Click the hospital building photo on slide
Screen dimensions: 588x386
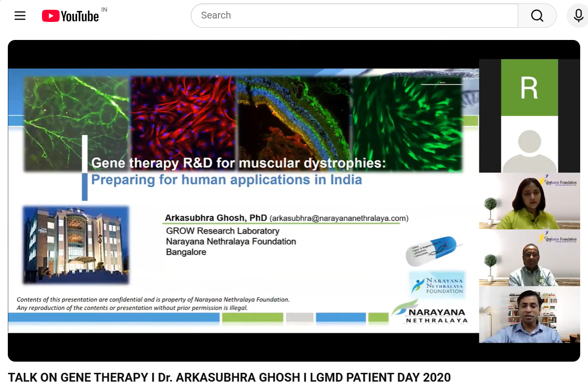point(76,245)
